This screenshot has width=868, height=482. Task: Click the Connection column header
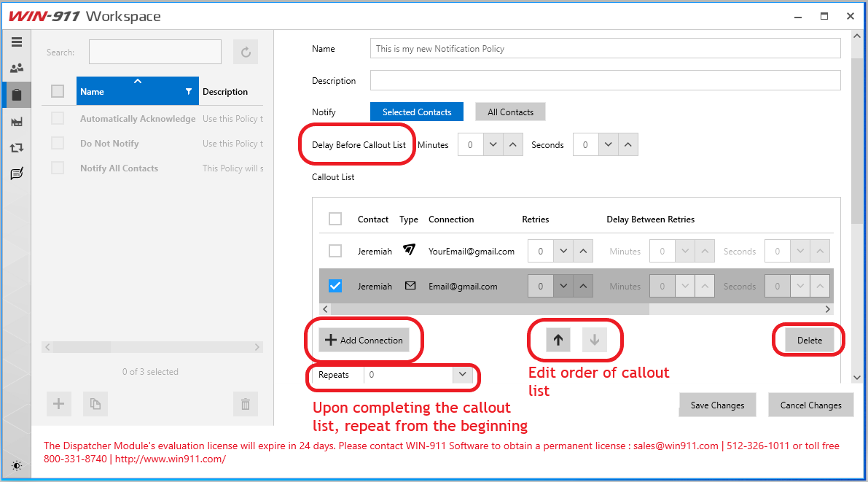pos(451,219)
